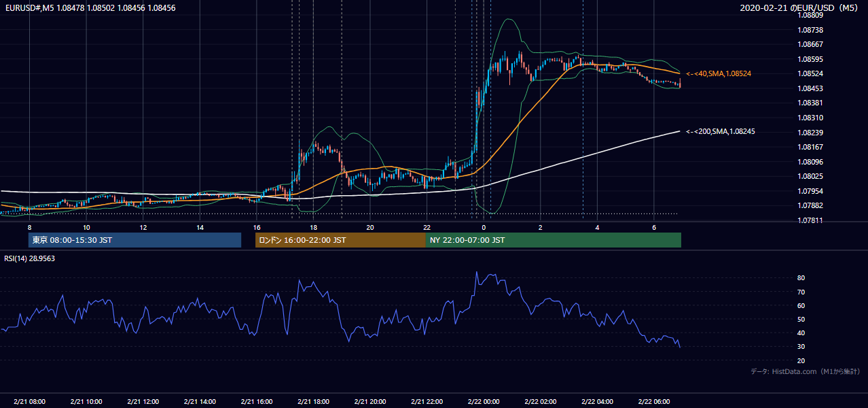Select the 東京 08:00-15:30 JST session bar
Viewport: 868px width, 408px height.
[x=134, y=240]
